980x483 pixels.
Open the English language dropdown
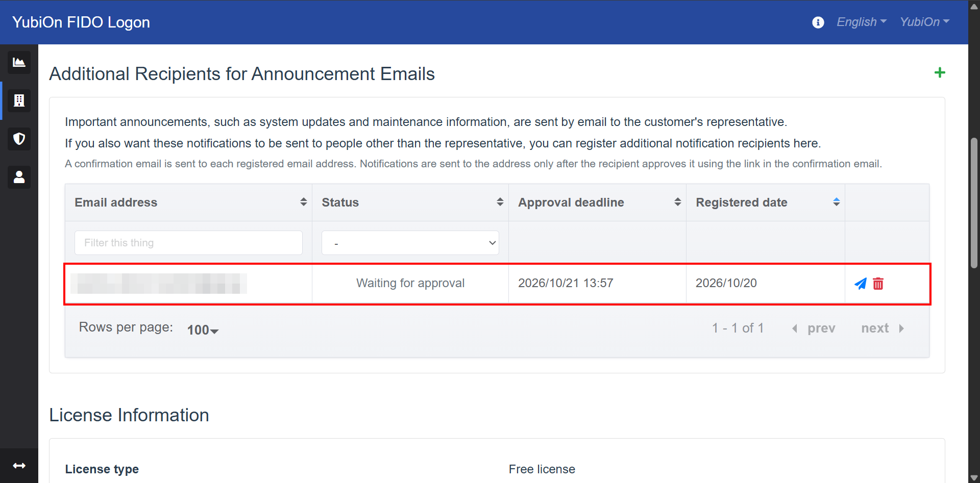[x=862, y=22]
